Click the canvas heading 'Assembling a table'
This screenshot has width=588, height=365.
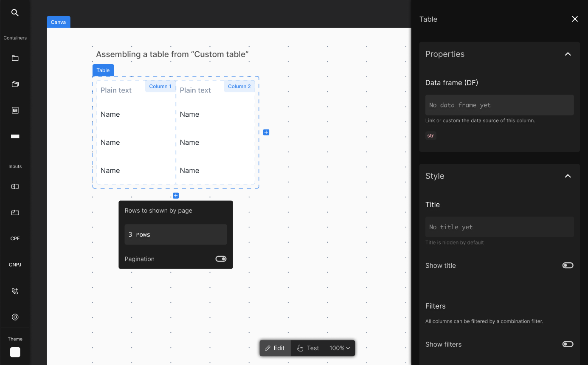172,54
